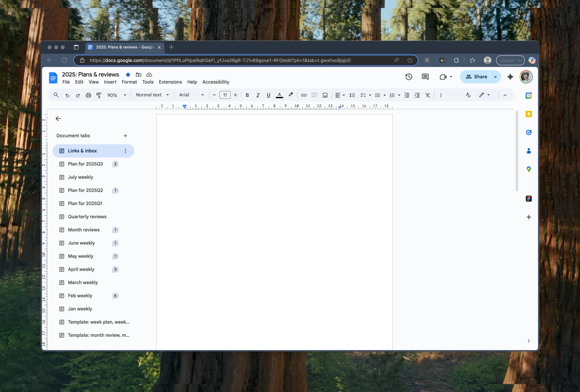Show all comments
580x392 pixels.
pos(425,77)
